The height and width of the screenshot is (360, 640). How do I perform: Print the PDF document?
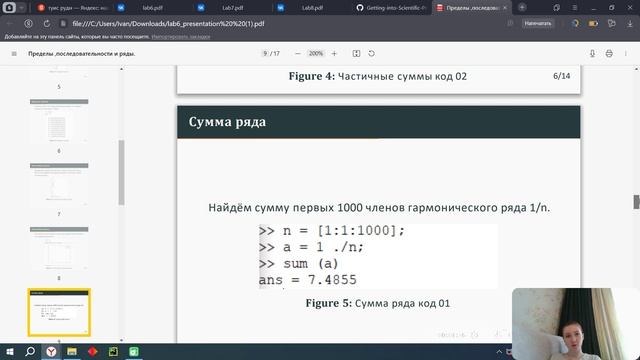609,53
